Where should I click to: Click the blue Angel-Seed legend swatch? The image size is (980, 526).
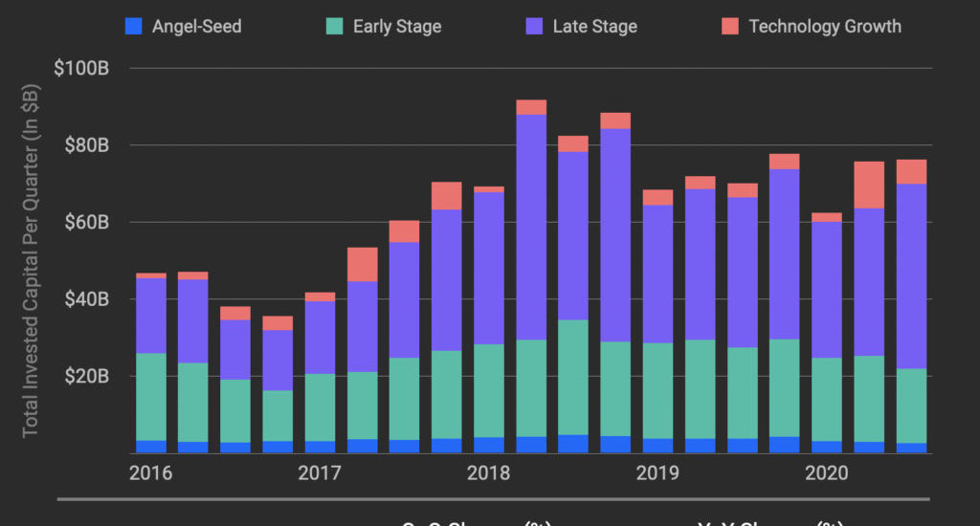[x=134, y=27]
